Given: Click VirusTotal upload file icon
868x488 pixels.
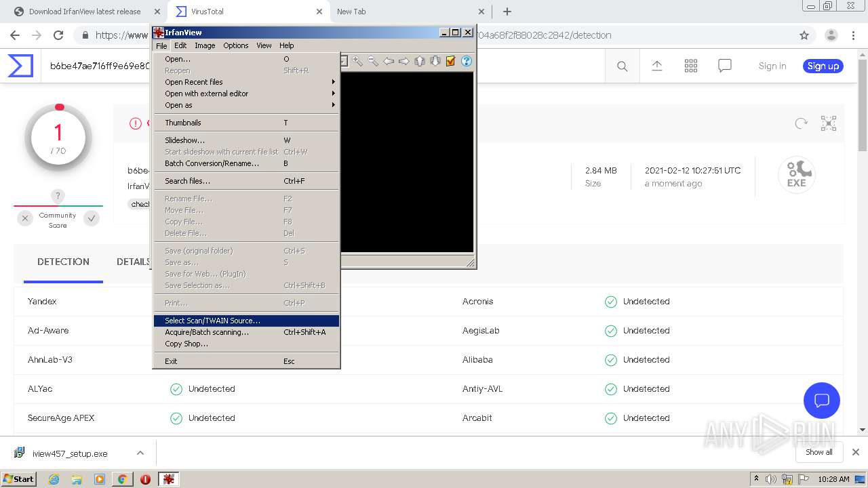Looking at the screenshot, I should click(656, 66).
